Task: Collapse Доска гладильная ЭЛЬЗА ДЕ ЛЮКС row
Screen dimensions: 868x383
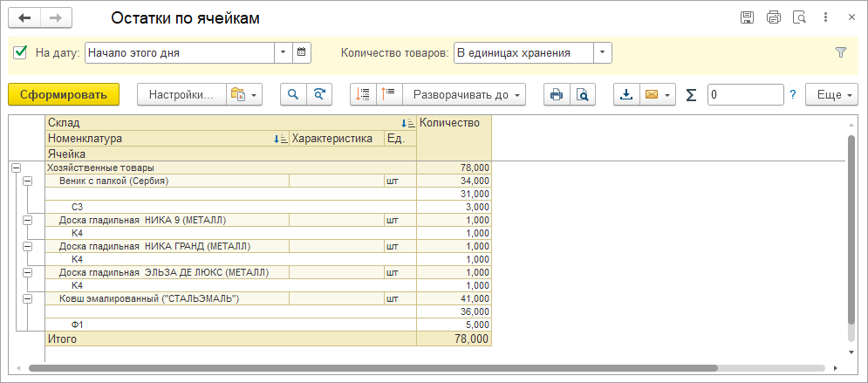Action: click(x=27, y=272)
